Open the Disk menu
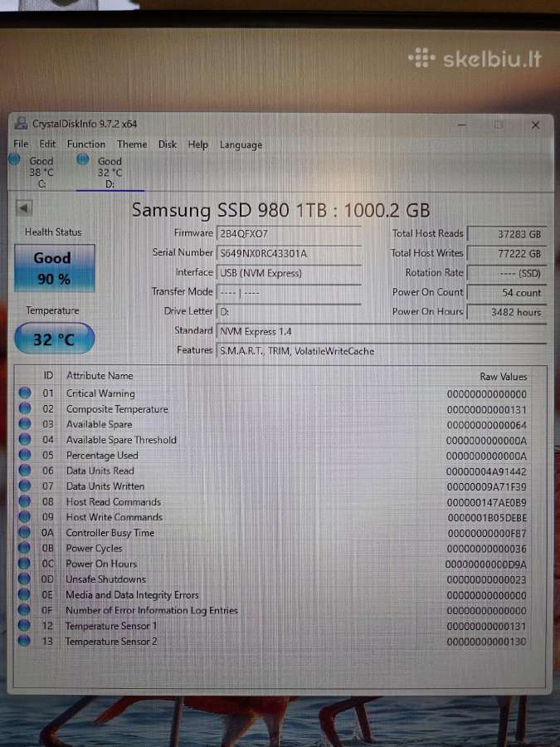 point(167,144)
